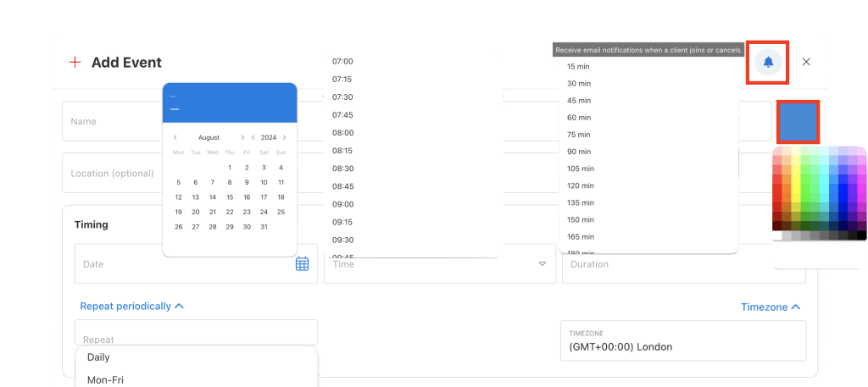Click the red plus icon beside Add Event

tap(75, 62)
